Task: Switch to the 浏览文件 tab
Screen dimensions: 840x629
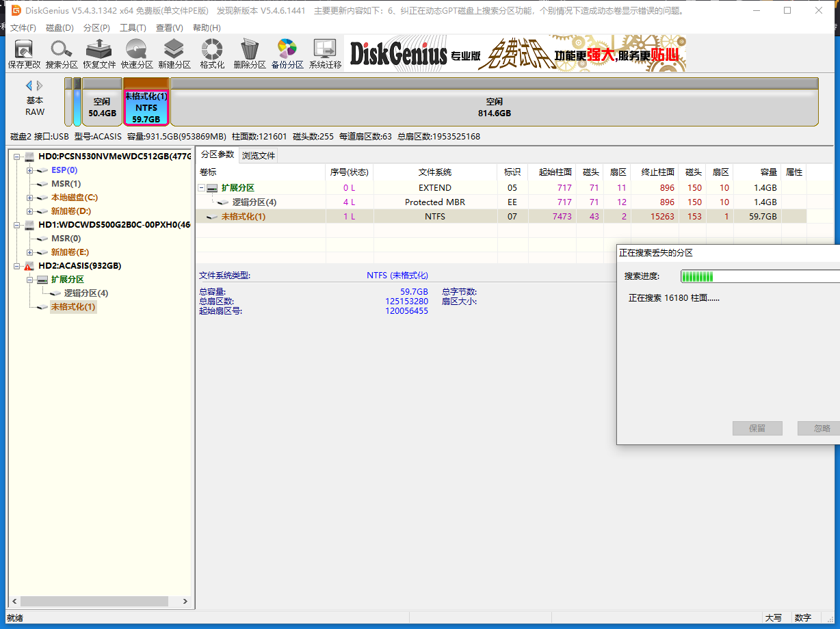Action: pos(258,155)
